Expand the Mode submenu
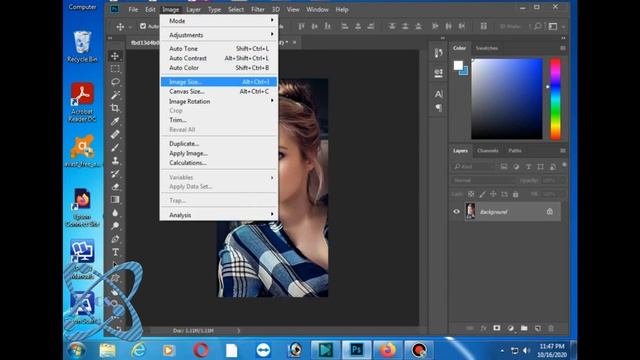 [x=219, y=21]
